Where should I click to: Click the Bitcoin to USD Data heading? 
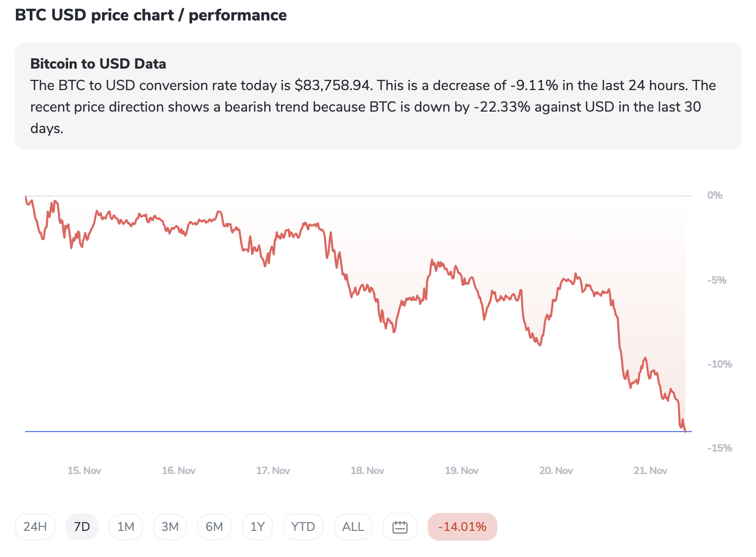[x=98, y=64]
